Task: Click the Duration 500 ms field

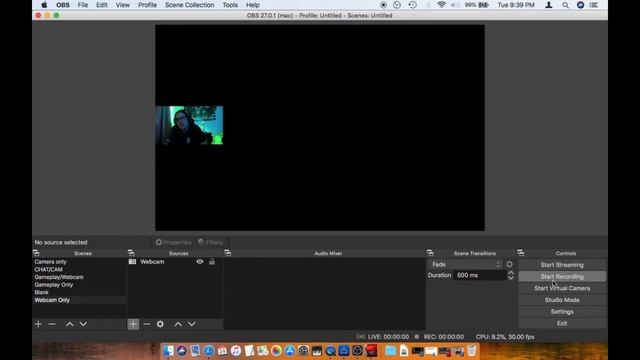Action: (480, 275)
